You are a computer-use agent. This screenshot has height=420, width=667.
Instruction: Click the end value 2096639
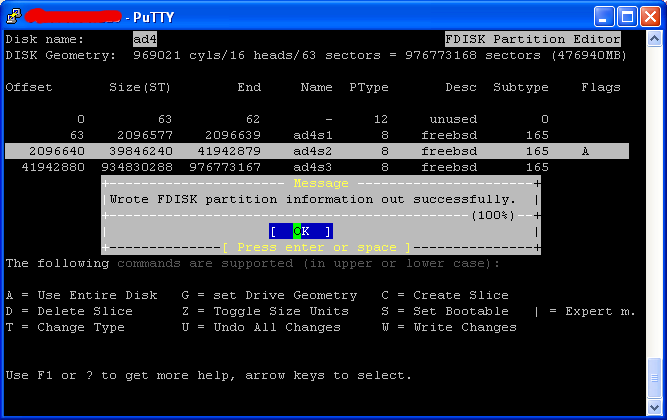point(233,135)
